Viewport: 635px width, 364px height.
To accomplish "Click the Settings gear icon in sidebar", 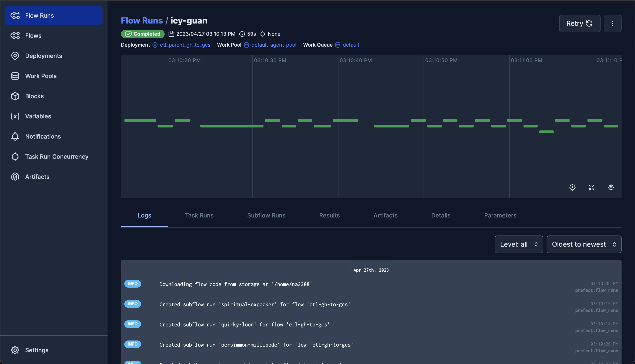I will pos(15,350).
